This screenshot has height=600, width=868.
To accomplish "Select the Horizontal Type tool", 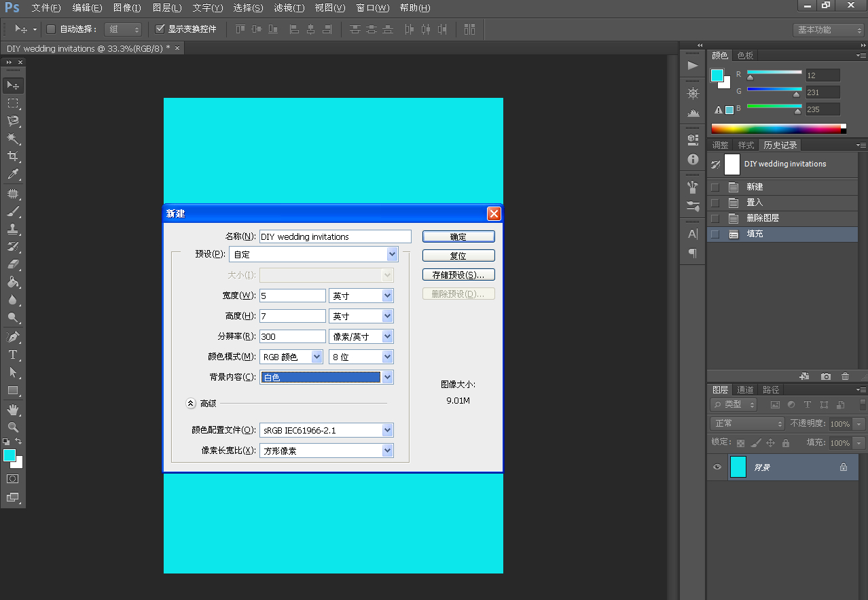I will [x=13, y=355].
